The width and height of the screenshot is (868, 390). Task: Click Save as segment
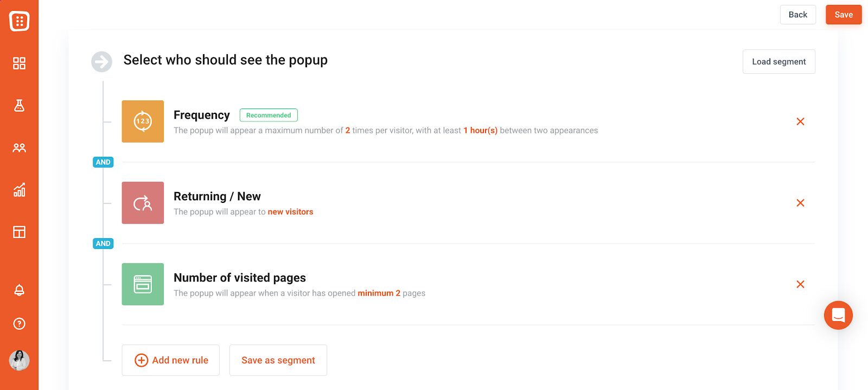point(278,360)
